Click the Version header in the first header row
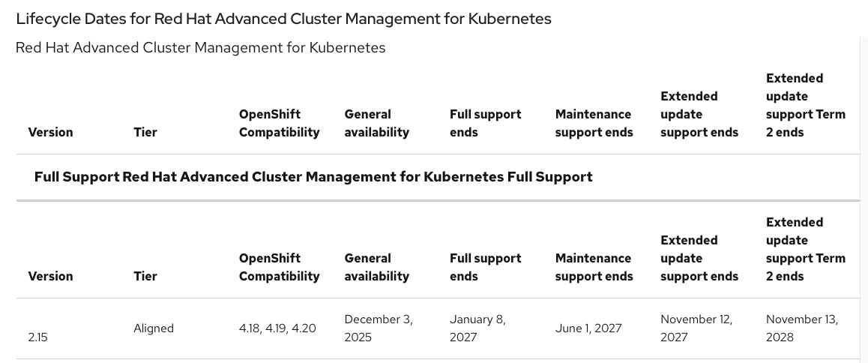The height and width of the screenshot is (363, 868). 50,132
